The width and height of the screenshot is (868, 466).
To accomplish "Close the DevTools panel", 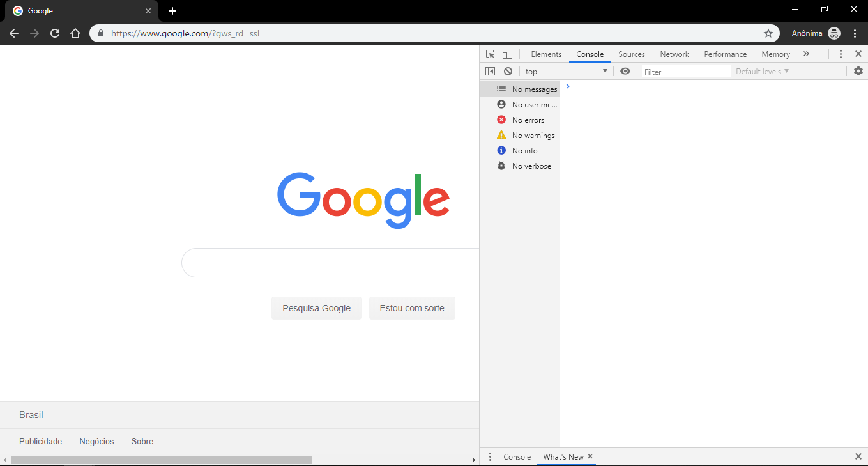I will [858, 54].
